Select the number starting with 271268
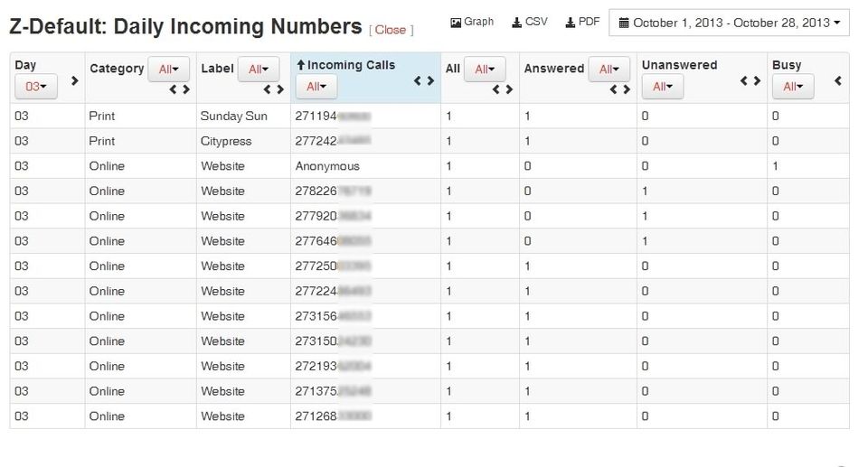868x467 pixels. (x=333, y=416)
